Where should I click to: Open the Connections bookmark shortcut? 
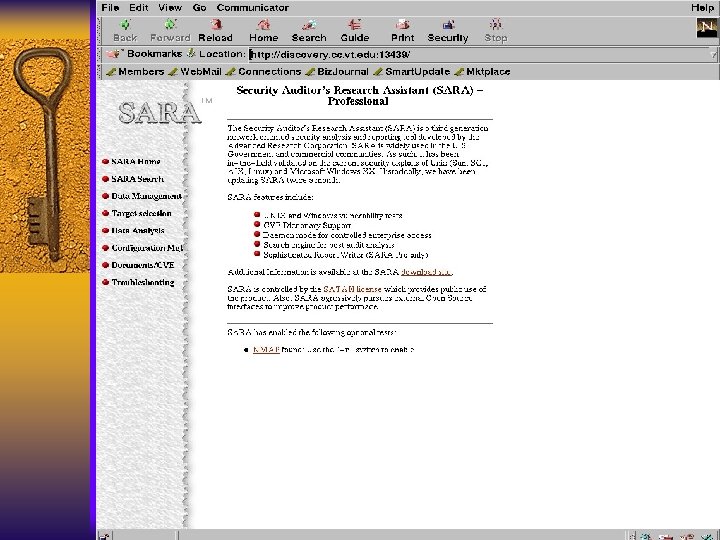pos(264,72)
